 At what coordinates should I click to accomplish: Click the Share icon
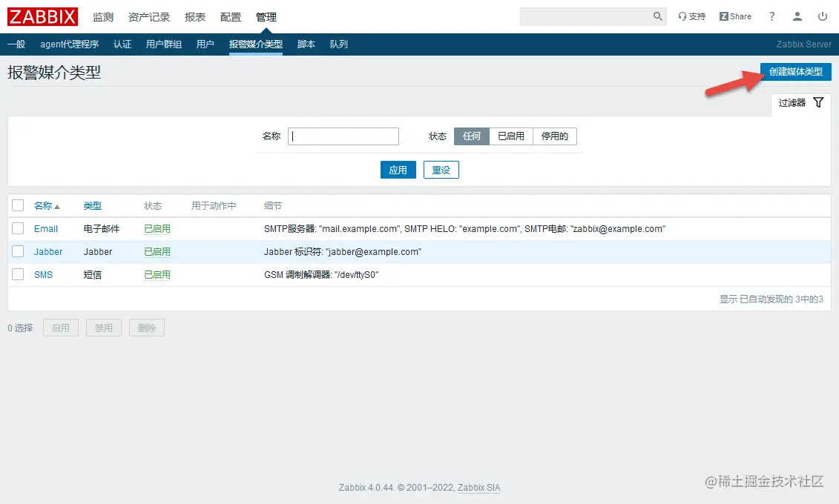pos(734,16)
